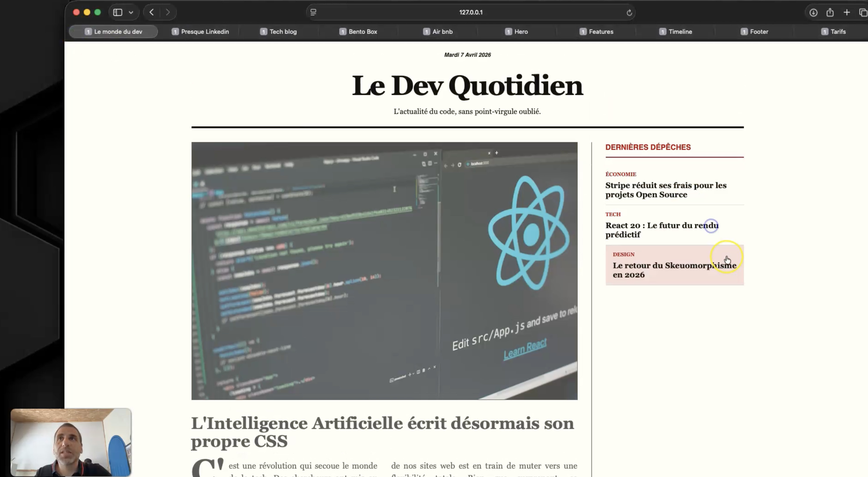Viewport: 868px width, 477px height.
Task: Open the downloads icon in toolbar
Action: click(813, 13)
